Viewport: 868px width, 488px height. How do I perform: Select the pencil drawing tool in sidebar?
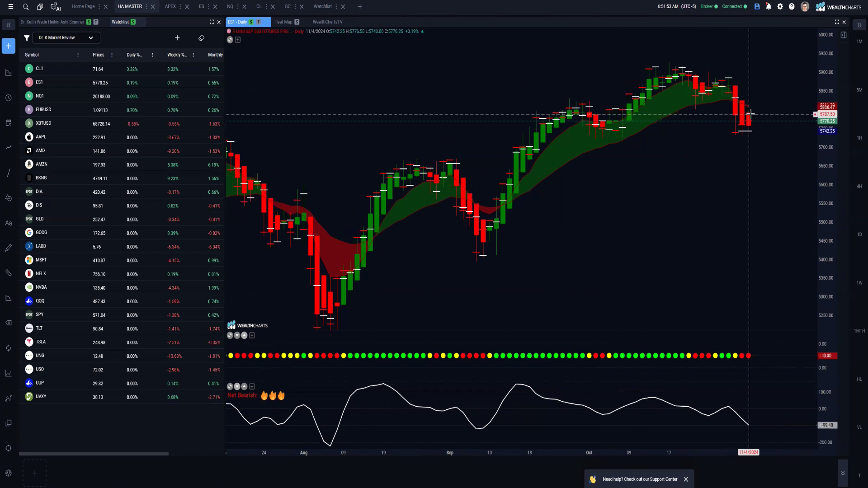click(x=9, y=248)
